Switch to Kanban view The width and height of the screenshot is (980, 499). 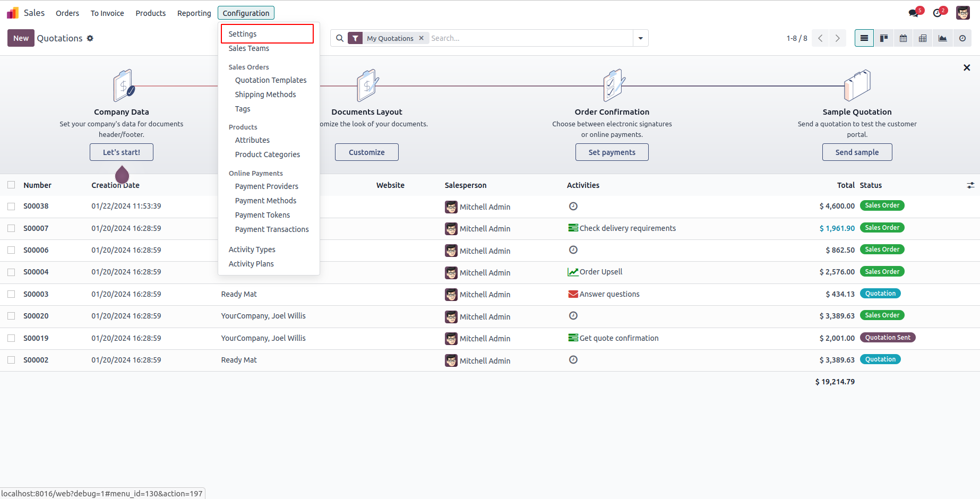point(884,38)
